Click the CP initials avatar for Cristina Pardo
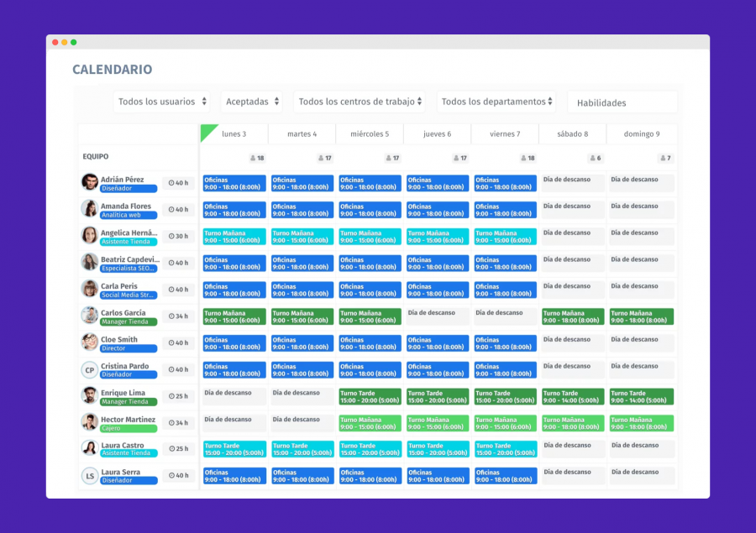Image resolution: width=756 pixels, height=533 pixels. [90, 370]
